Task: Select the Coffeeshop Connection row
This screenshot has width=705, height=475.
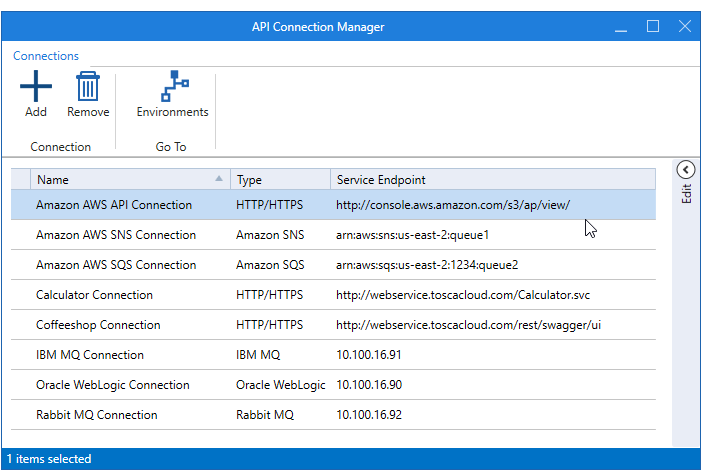Action: pyautogui.click(x=98, y=325)
